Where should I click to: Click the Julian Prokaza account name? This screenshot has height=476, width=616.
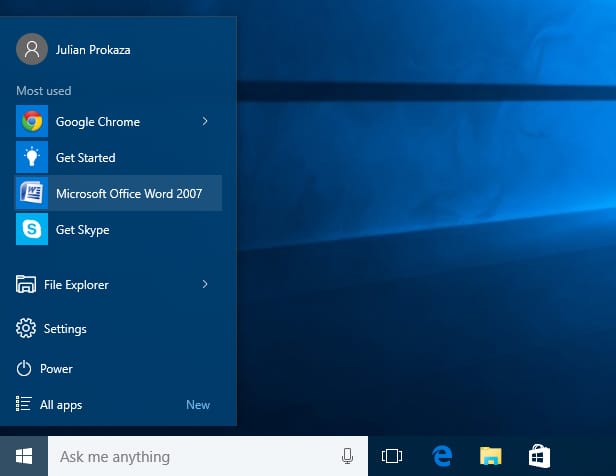point(93,50)
